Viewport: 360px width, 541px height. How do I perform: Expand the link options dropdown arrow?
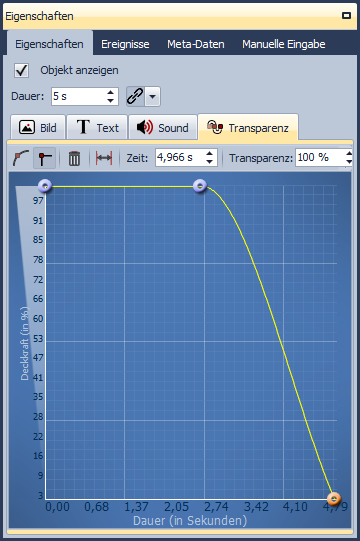(152, 96)
